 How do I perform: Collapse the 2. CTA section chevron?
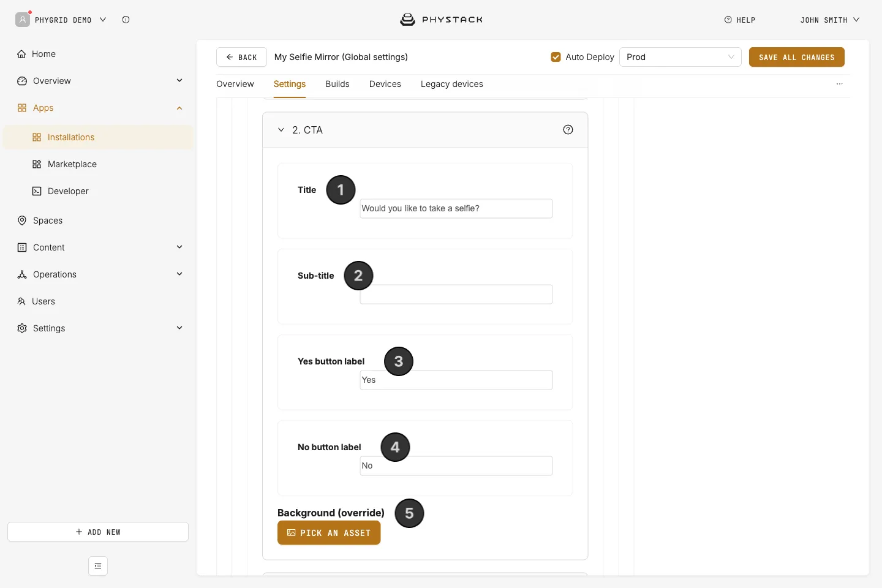[281, 130]
